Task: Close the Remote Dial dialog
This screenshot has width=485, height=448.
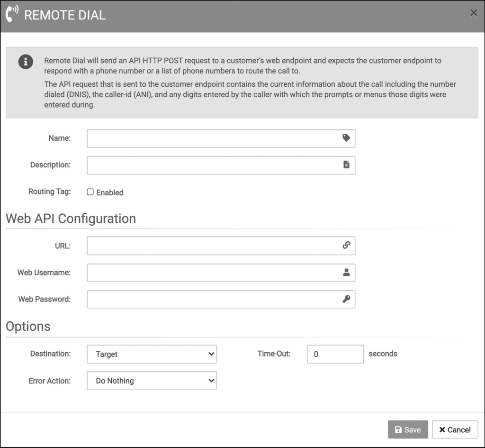Action: [x=474, y=13]
